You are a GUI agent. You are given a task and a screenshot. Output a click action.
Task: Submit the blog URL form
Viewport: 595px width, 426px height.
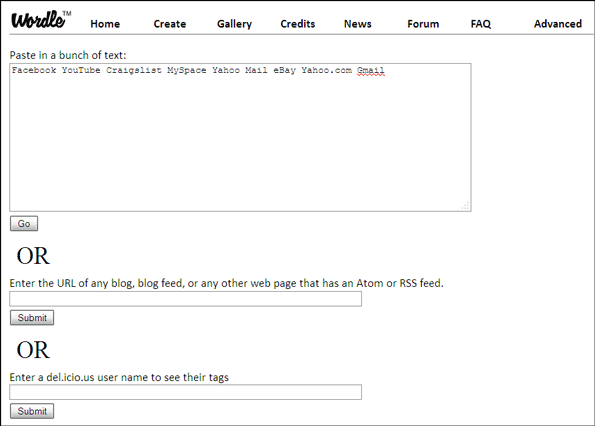click(x=32, y=318)
